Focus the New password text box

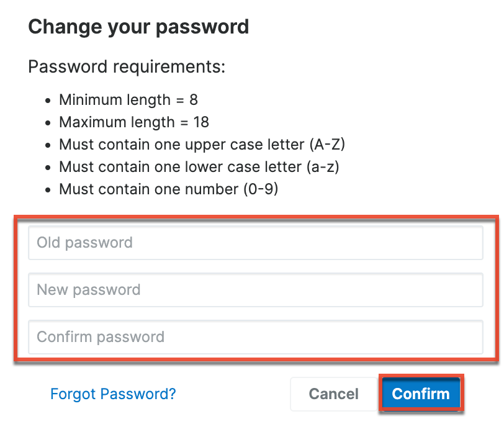255,290
